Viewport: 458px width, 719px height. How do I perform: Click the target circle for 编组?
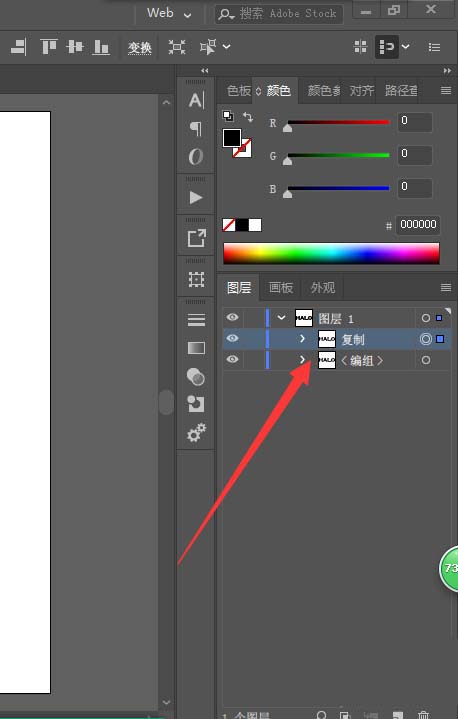(x=425, y=360)
